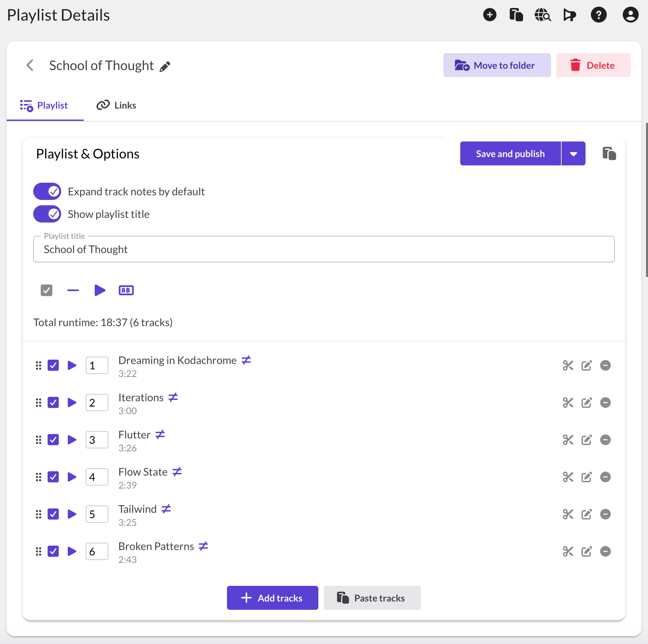
Task: Click the edit icon for Flutter track
Action: [x=586, y=439]
